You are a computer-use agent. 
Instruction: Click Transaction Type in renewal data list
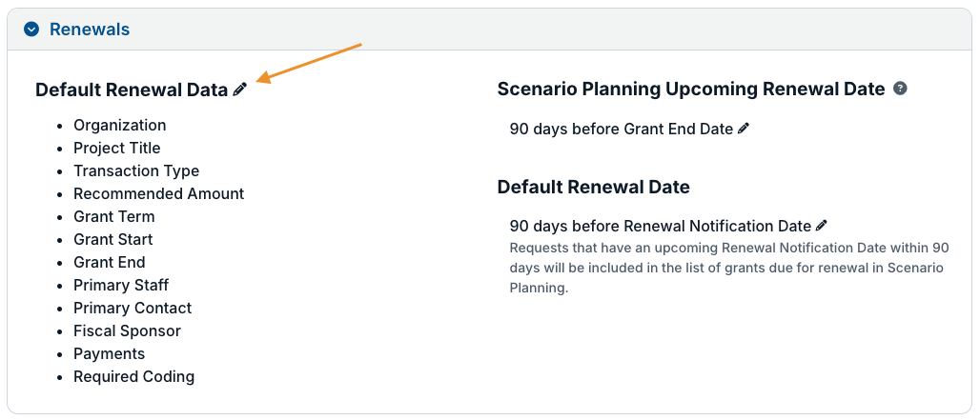coord(136,171)
